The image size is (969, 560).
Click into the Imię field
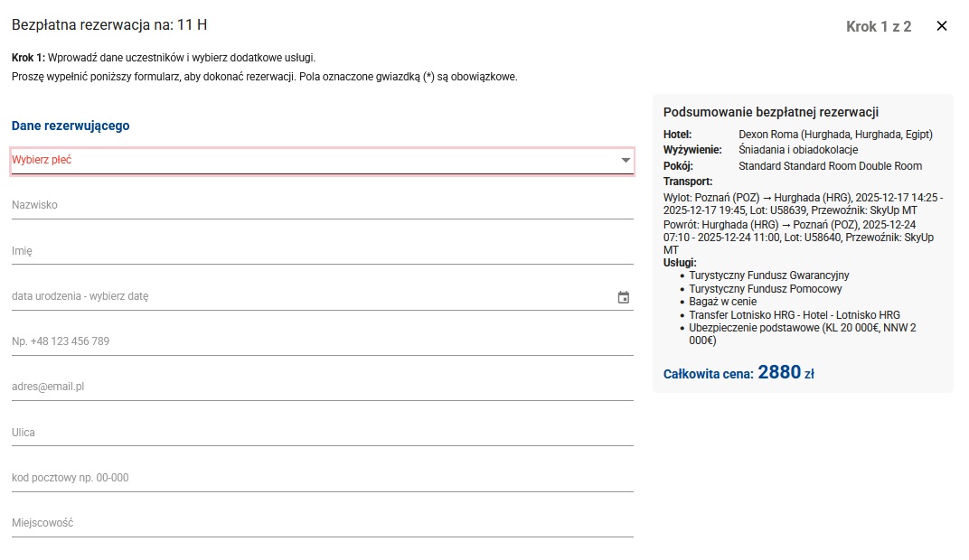tap(322, 251)
